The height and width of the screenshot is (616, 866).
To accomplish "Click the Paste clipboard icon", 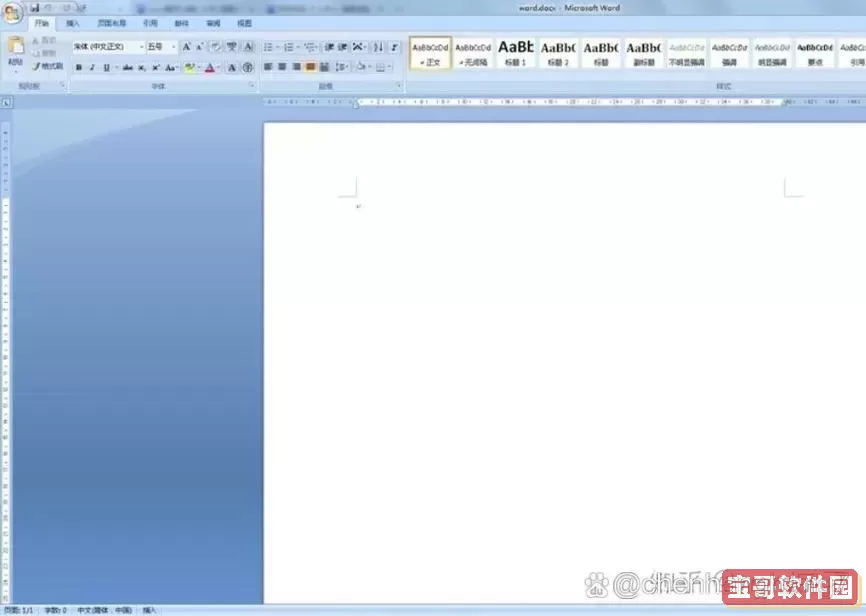I will (x=16, y=46).
